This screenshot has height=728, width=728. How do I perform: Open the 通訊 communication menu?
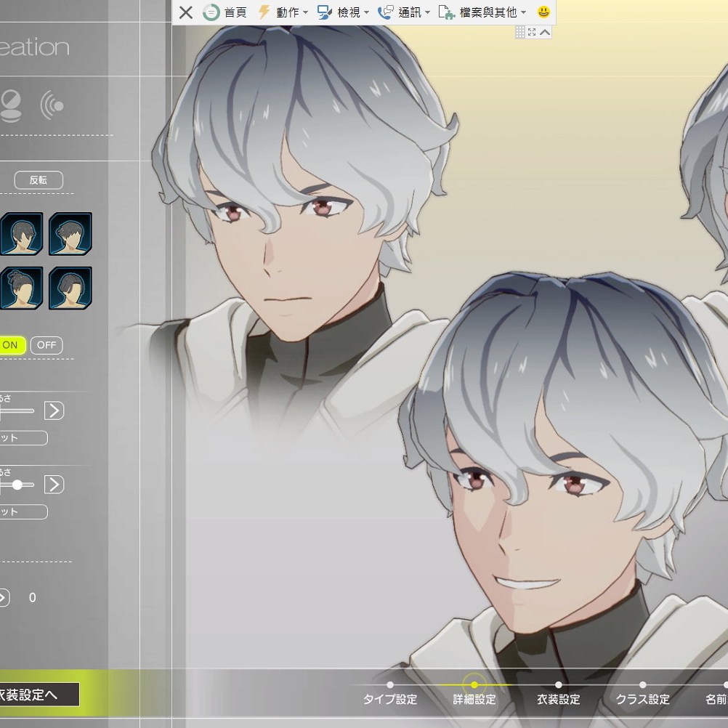404,12
